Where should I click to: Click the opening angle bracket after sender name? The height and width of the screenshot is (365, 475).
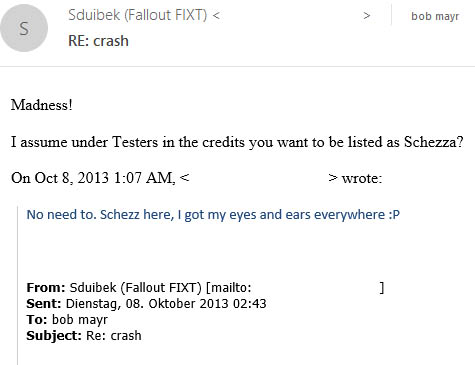pos(216,15)
